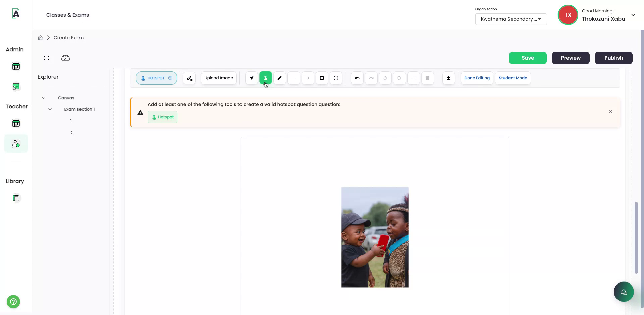Viewport: 644px width, 315px height.
Task: Select the circle shape tool
Action: tap(336, 78)
